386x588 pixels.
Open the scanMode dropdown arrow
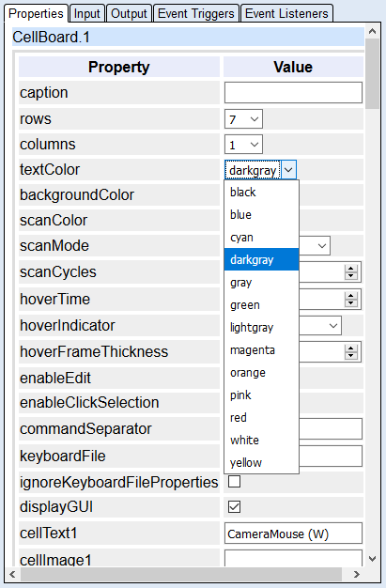point(322,246)
